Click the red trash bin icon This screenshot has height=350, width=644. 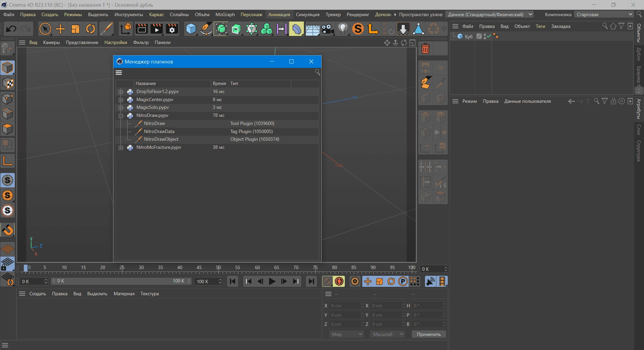pos(425,49)
